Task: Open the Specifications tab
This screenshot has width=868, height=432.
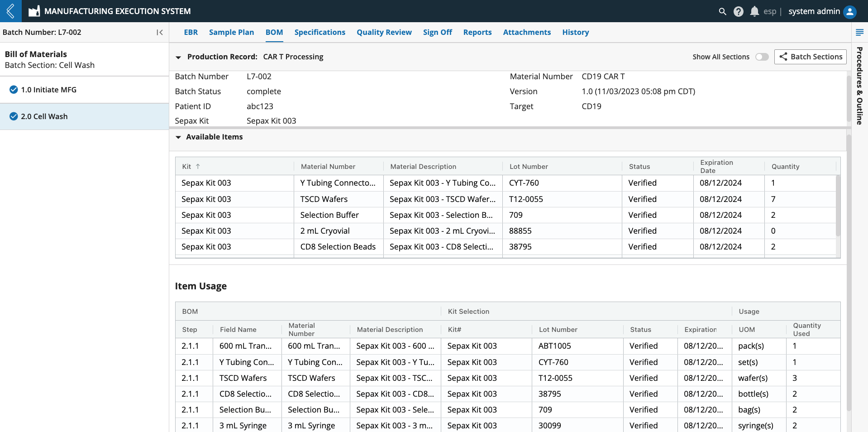Action: [x=320, y=32]
